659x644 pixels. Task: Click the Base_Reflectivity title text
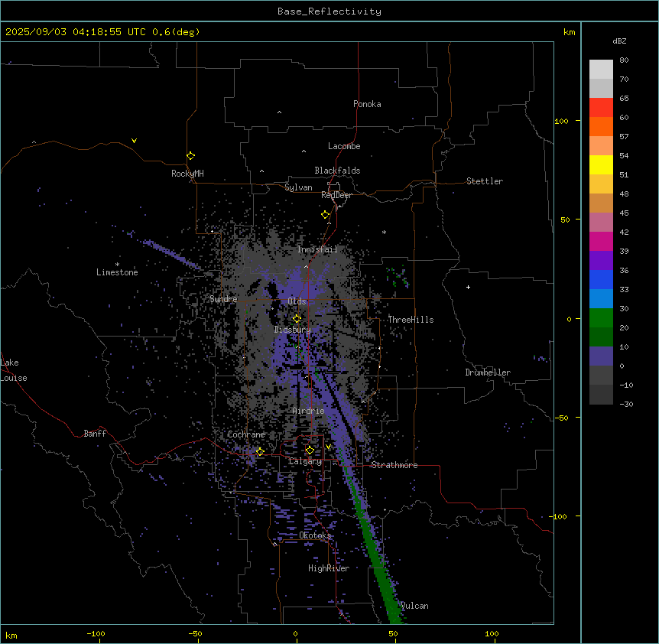[x=329, y=11]
